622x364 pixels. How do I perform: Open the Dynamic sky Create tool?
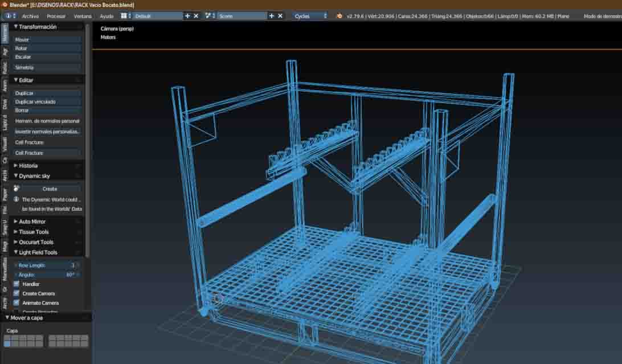coord(49,188)
